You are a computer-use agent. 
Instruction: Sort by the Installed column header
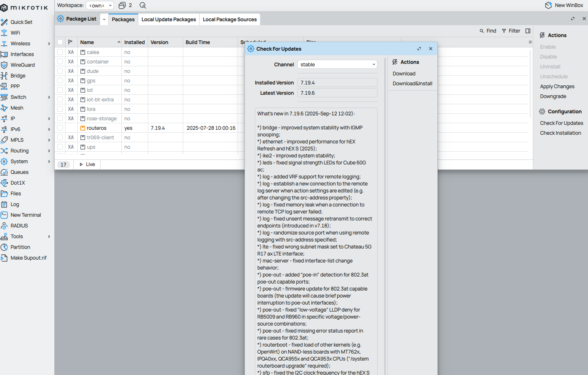click(x=135, y=42)
